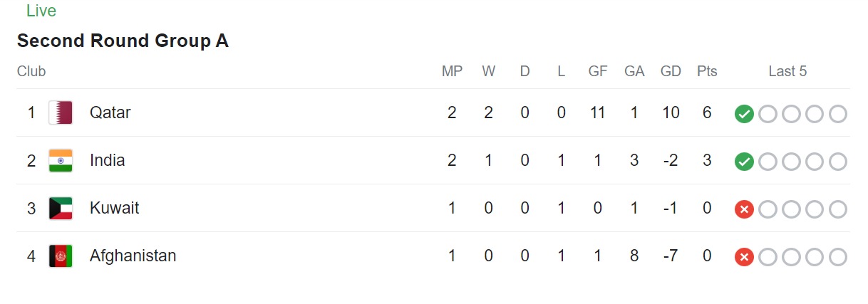The width and height of the screenshot is (868, 304).
Task: Click the Club column header
Action: pos(31,72)
